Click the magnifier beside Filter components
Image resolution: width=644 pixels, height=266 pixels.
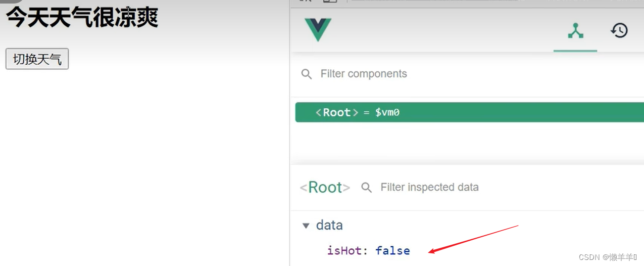tap(306, 74)
